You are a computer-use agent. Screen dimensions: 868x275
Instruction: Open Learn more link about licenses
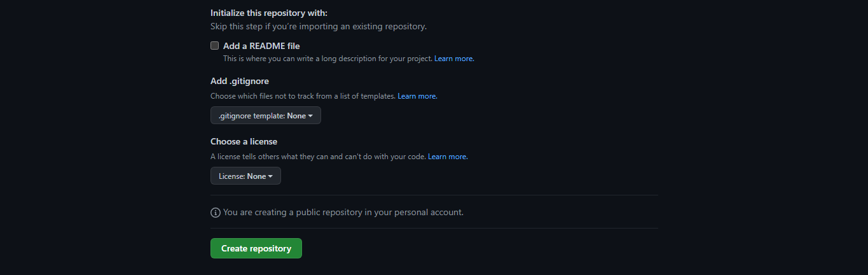click(448, 157)
